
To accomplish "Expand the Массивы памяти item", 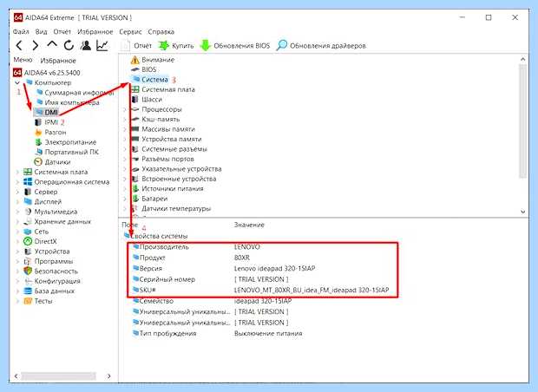I will [125, 129].
